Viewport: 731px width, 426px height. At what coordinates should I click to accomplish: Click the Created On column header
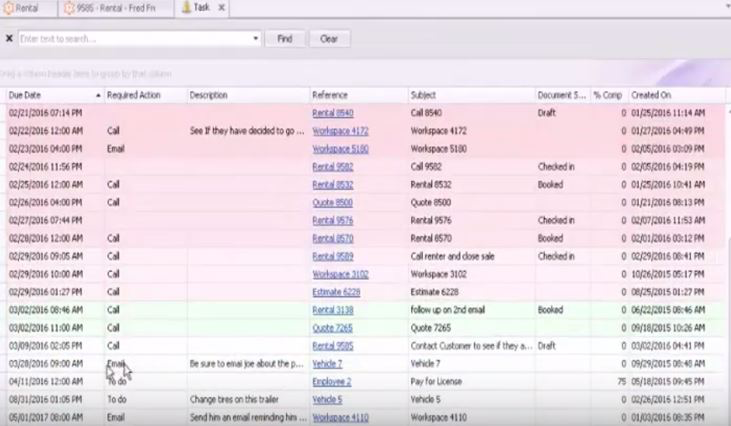coord(676,95)
